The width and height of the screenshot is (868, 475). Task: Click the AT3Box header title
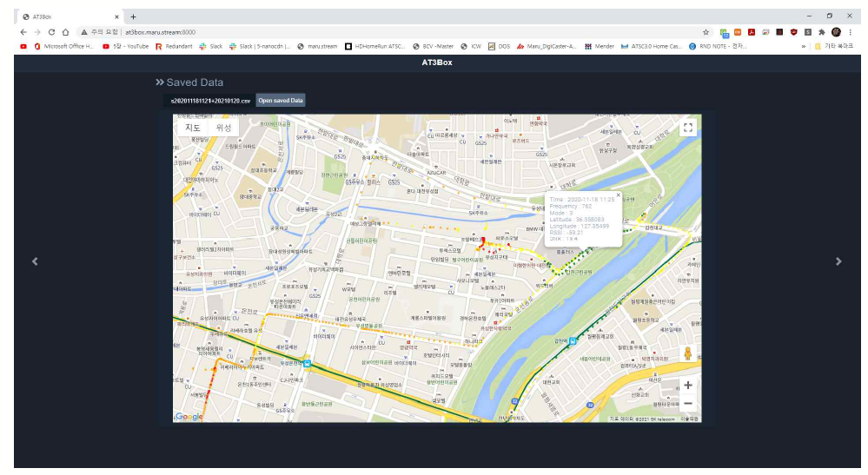[x=437, y=63]
